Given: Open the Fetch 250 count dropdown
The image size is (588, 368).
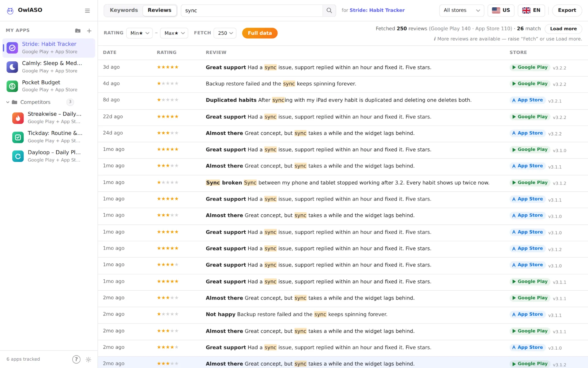Looking at the screenshot, I should coord(225,33).
